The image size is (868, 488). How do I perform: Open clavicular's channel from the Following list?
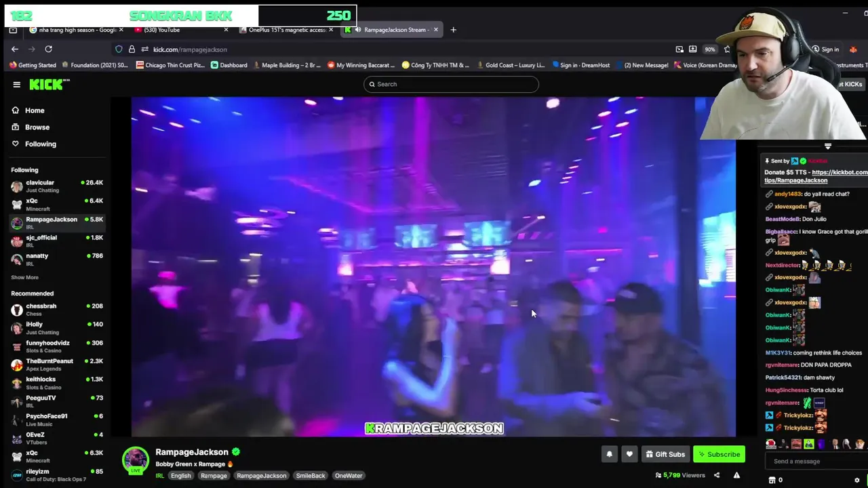57,186
